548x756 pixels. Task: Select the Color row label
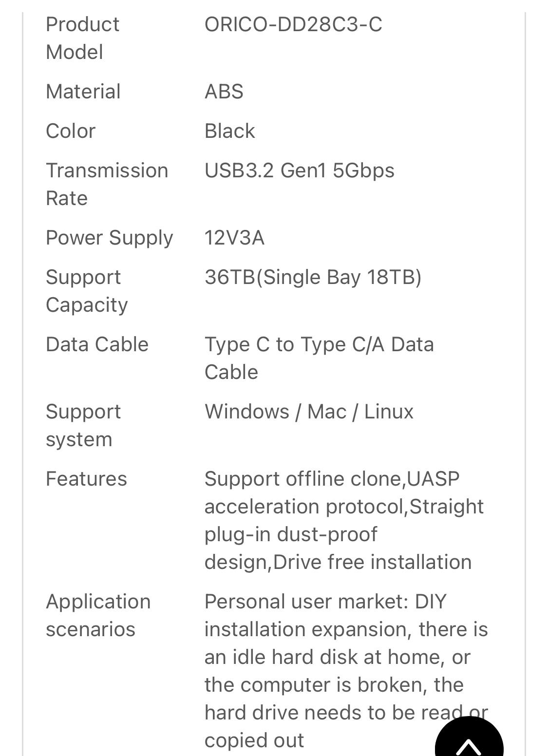click(x=71, y=131)
